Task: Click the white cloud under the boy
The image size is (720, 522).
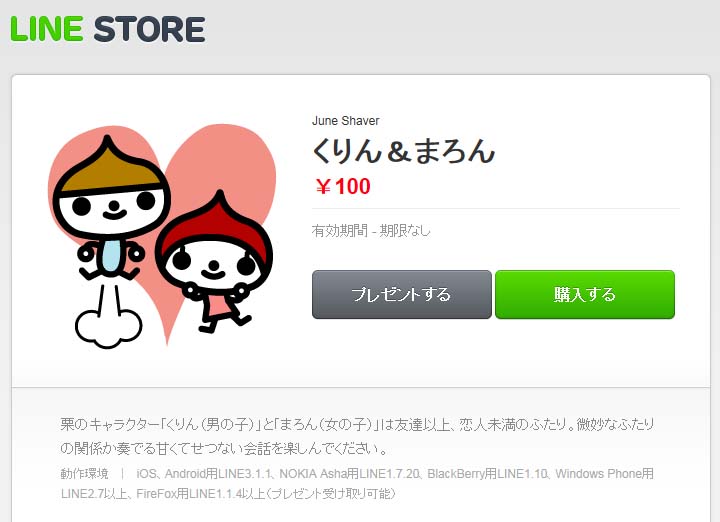Action: (108, 328)
